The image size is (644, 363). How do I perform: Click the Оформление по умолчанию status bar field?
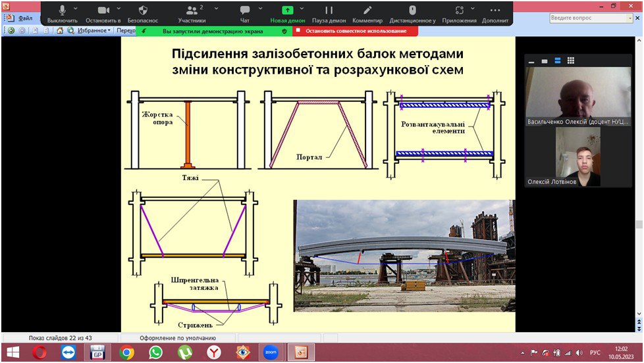coord(177,338)
